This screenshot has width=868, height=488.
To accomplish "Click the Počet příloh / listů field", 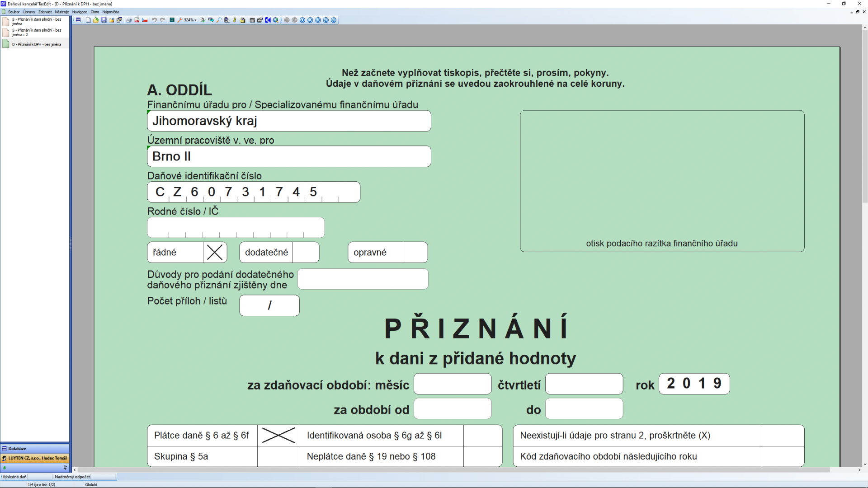I will point(269,305).
